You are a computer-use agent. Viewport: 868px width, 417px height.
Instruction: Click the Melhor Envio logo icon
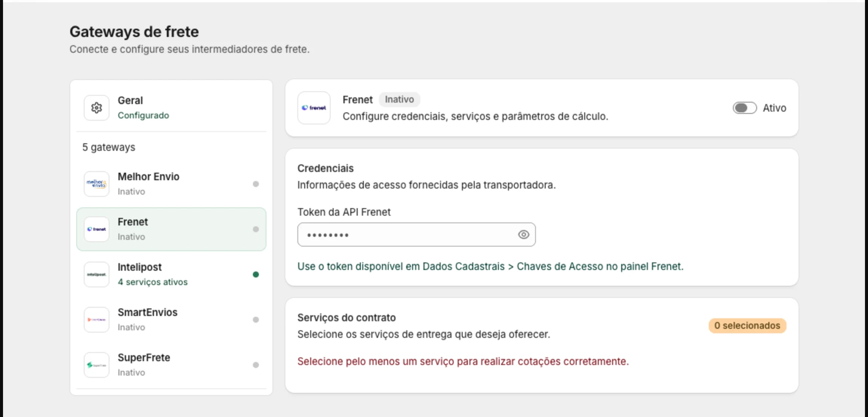pos(97,184)
